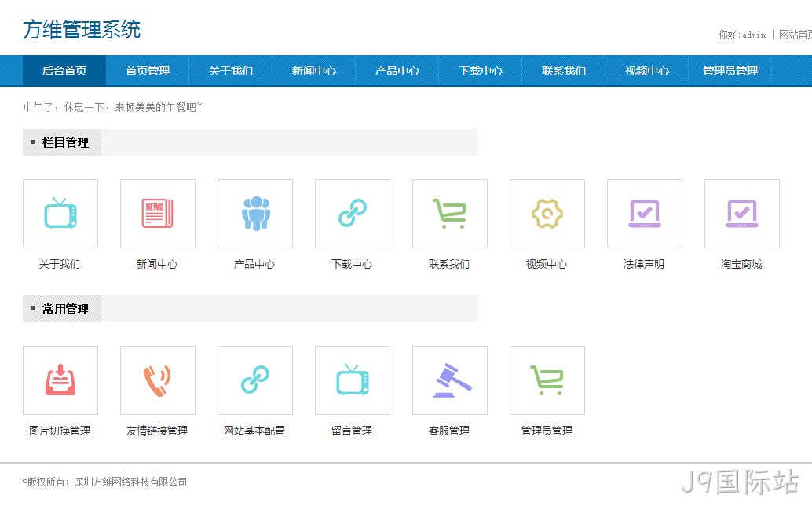
Task: Click the 新闻中心 label under the newspaper tile
Action: click(x=157, y=264)
